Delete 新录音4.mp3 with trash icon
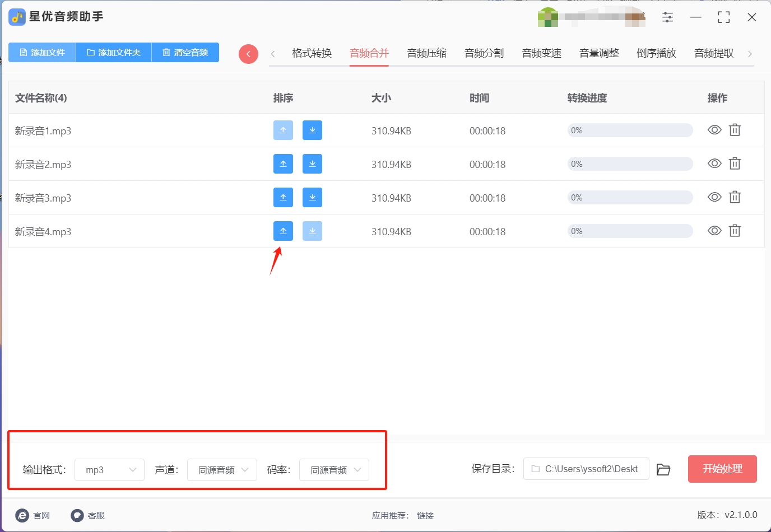Screen dimensions: 771x532 735,231
